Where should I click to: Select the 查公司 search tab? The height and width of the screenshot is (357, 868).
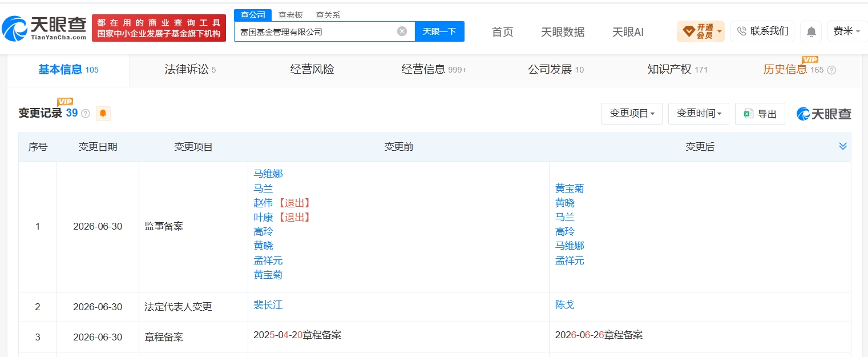point(253,15)
